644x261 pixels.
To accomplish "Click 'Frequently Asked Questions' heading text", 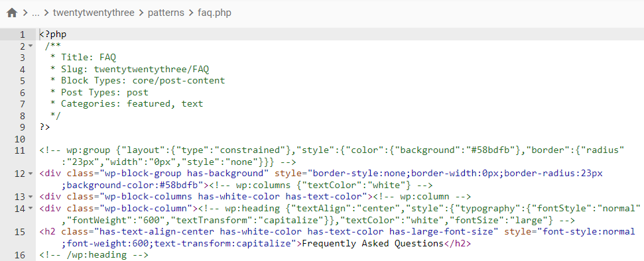I will click(x=373, y=243).
